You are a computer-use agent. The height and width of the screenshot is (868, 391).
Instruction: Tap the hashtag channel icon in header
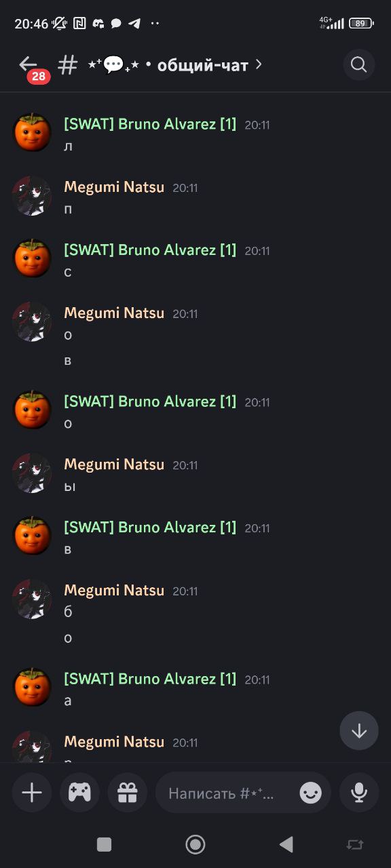tap(68, 65)
